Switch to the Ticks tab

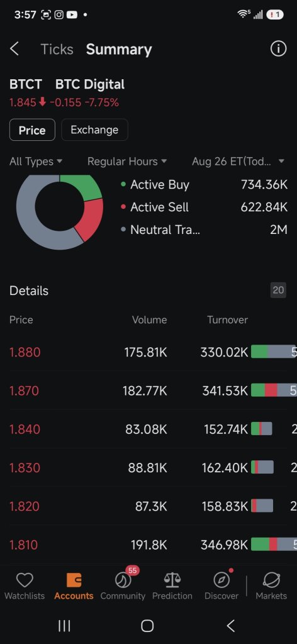click(57, 49)
